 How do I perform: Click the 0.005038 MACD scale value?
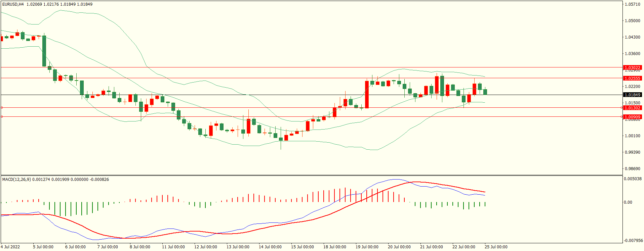click(x=633, y=179)
